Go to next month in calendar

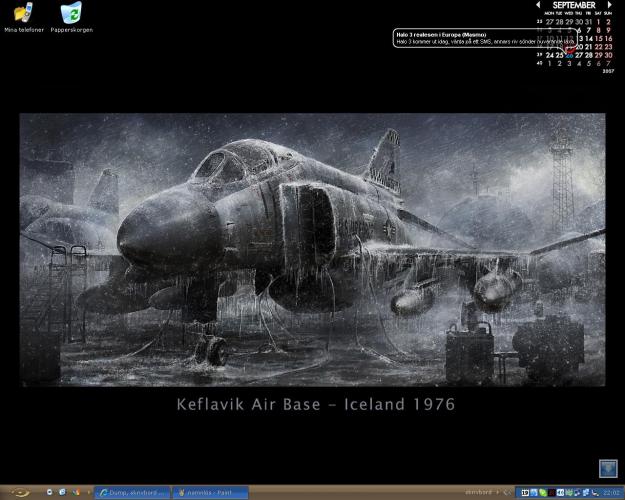[x=608, y=5]
